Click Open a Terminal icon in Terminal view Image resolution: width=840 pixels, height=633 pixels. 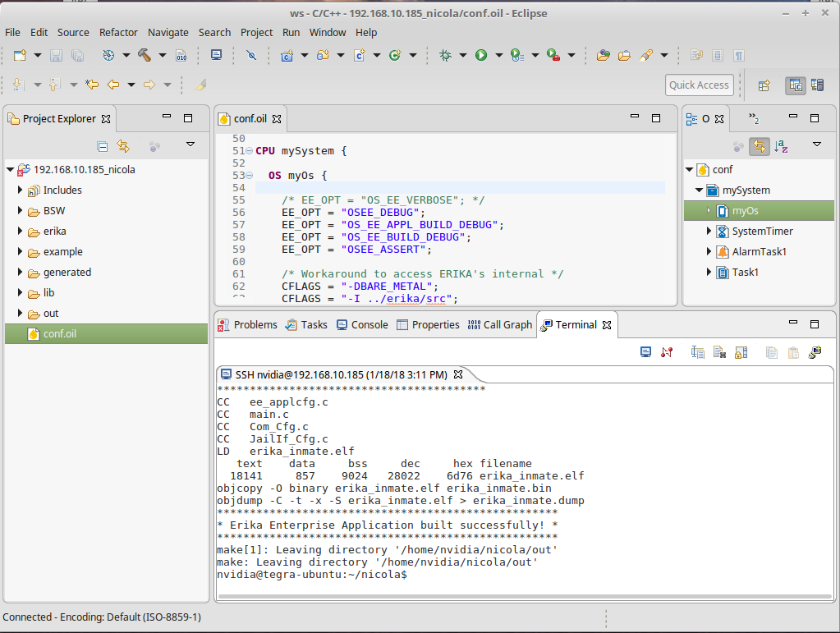click(646, 352)
